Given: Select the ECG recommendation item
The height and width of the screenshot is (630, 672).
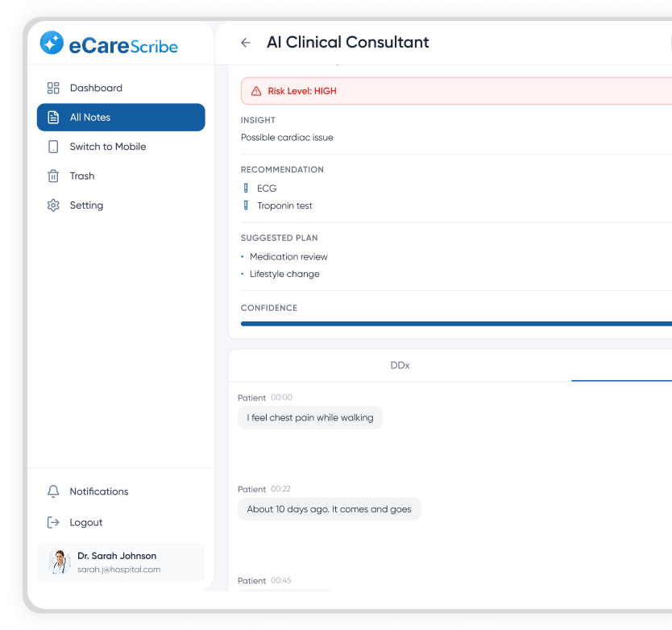Looking at the screenshot, I should tap(266, 189).
